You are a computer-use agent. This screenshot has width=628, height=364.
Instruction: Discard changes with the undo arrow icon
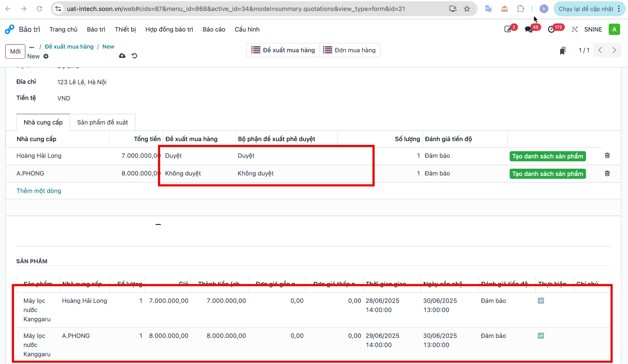134,56
